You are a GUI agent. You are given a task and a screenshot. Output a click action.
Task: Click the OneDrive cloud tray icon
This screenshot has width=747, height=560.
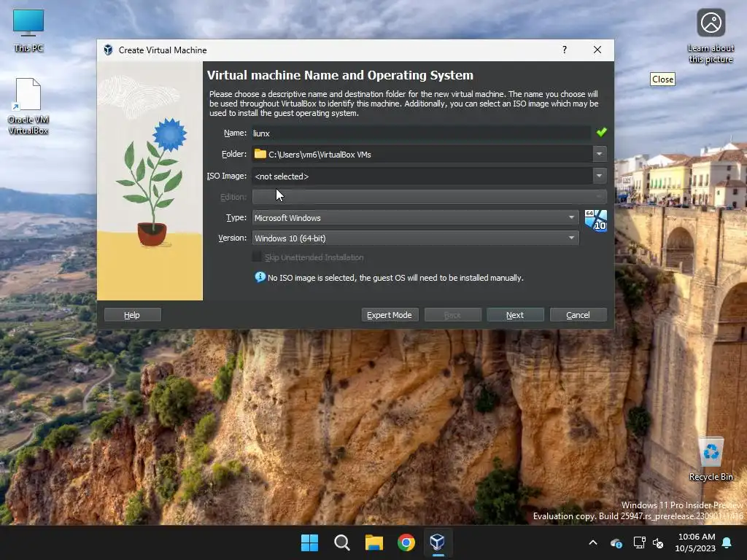616,542
